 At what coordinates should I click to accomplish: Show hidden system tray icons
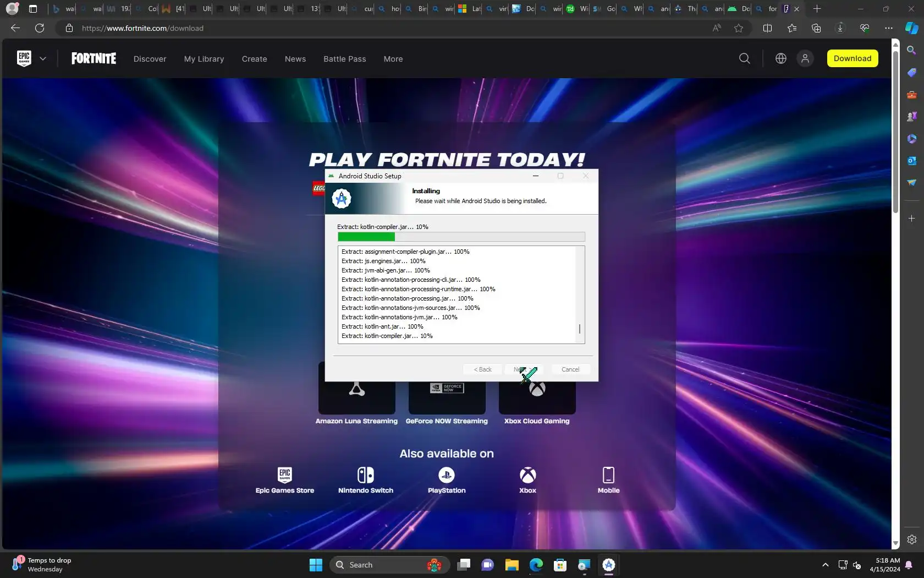pyautogui.click(x=825, y=565)
